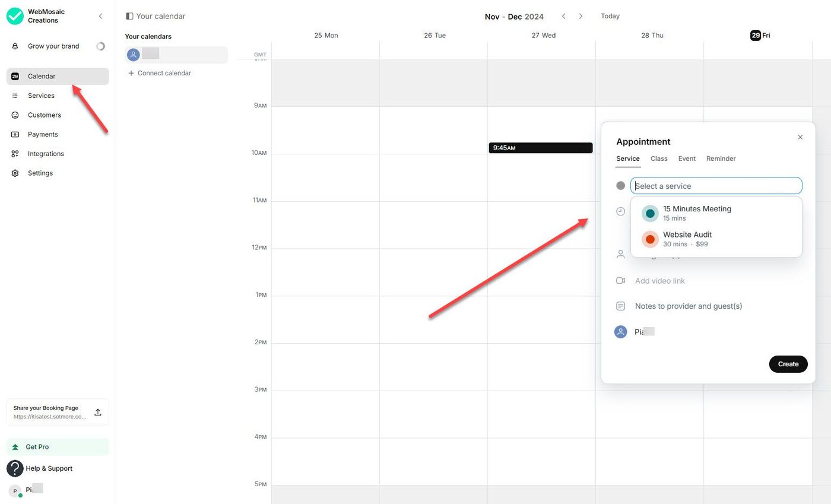831x504 pixels.
Task: Open Help & Support
Action: (x=49, y=468)
